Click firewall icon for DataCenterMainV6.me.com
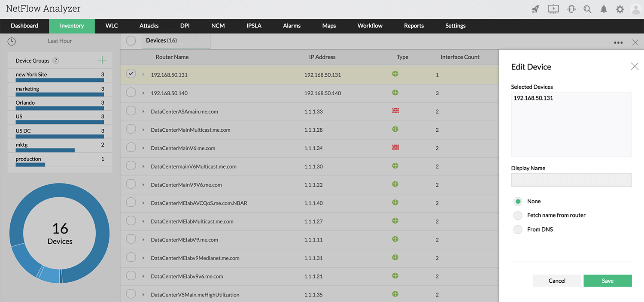 395,148
